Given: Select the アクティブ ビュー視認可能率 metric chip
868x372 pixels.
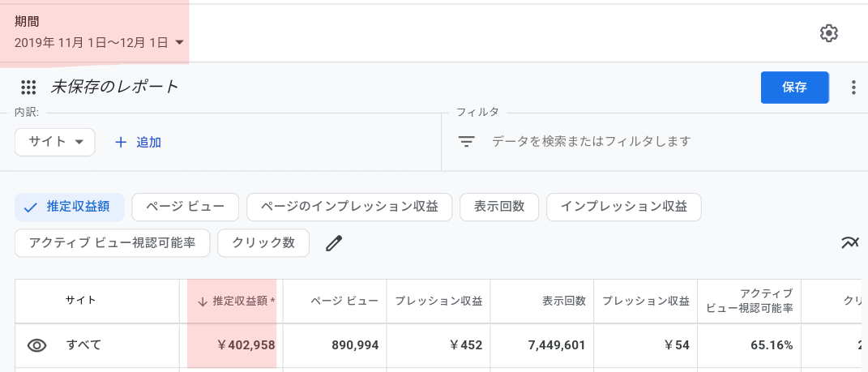Looking at the screenshot, I should pos(113,243).
